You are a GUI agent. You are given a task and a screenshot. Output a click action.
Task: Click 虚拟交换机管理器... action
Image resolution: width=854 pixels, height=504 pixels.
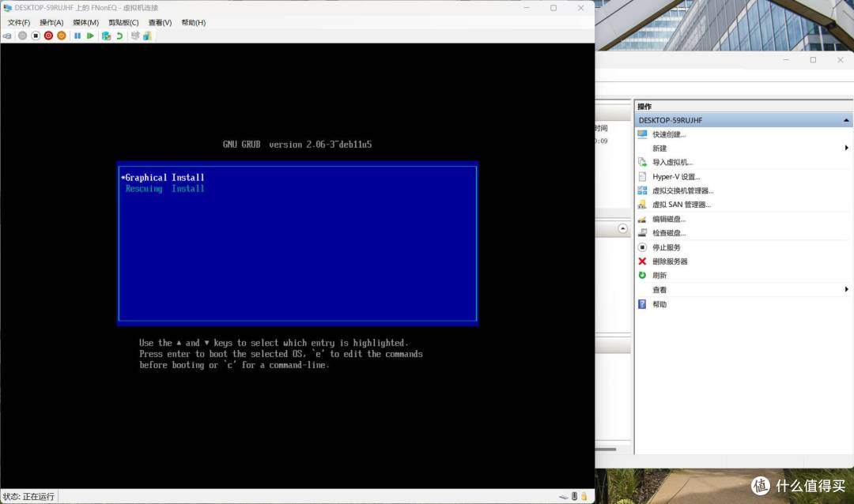(682, 190)
